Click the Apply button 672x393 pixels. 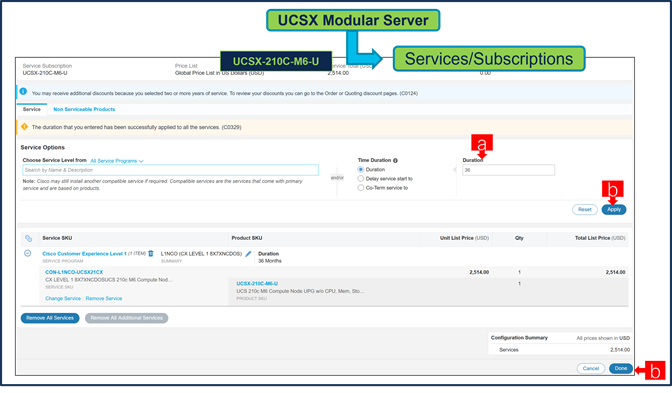coord(614,210)
